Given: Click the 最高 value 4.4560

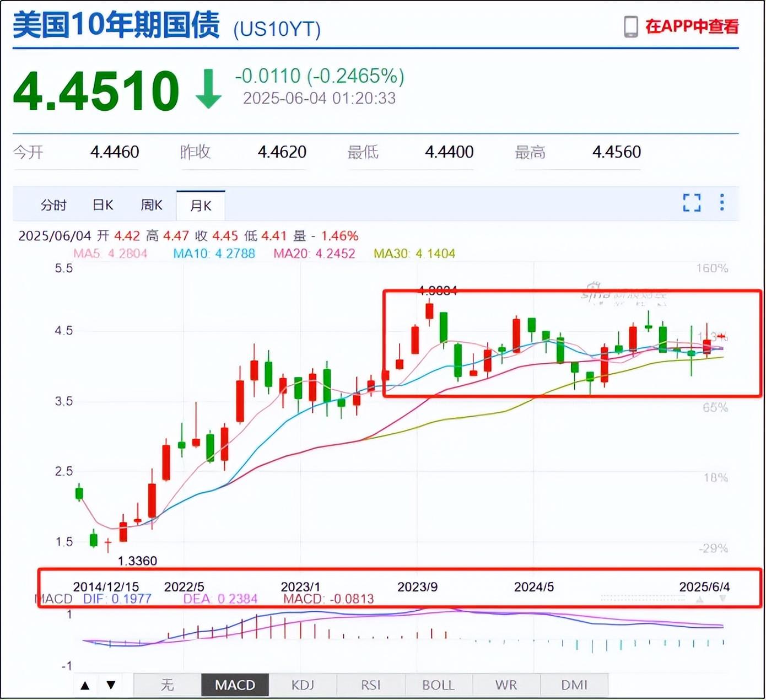Looking at the screenshot, I should [x=617, y=152].
